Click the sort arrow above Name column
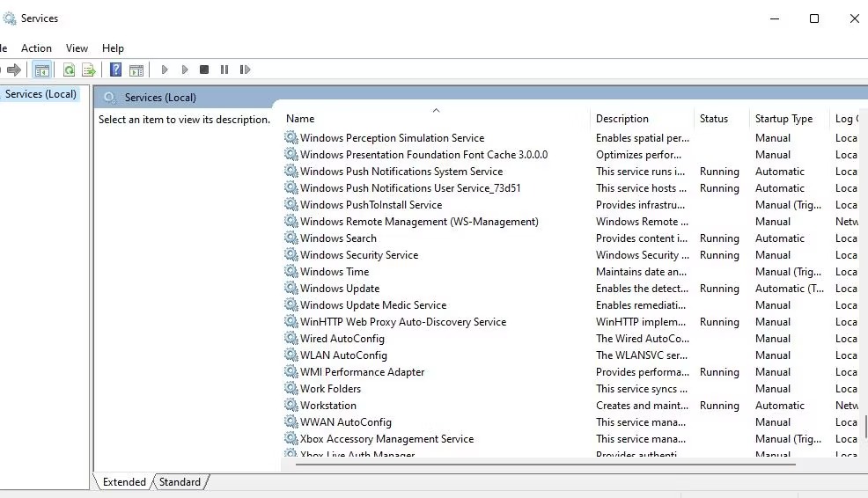 [437, 110]
